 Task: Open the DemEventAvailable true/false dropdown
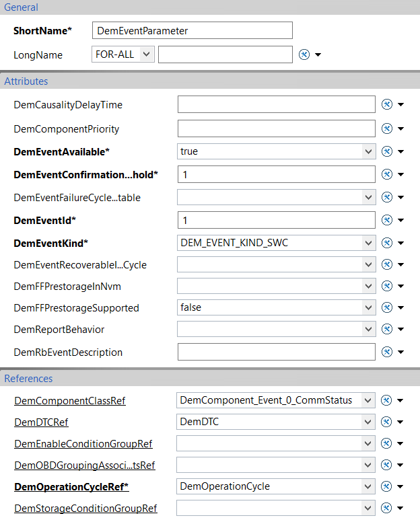(277, 151)
